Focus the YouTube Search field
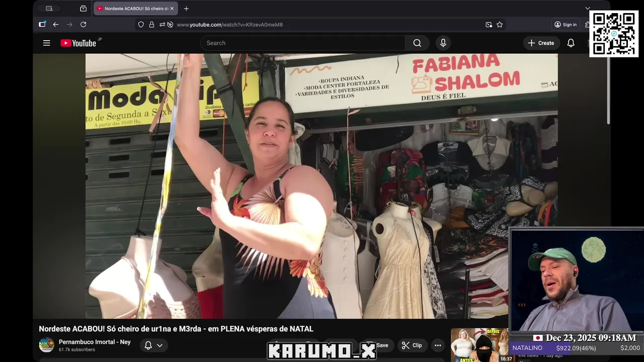Image resolution: width=644 pixels, height=362 pixels. [303, 43]
